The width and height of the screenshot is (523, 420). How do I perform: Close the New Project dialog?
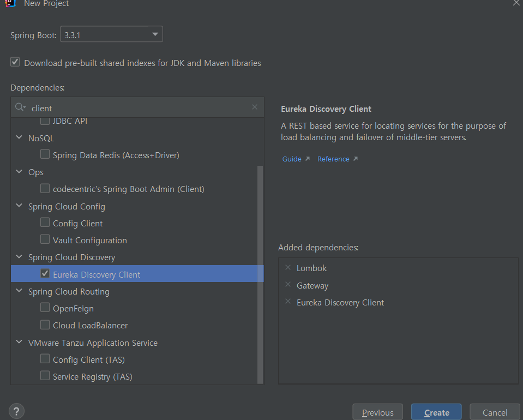click(516, 3)
